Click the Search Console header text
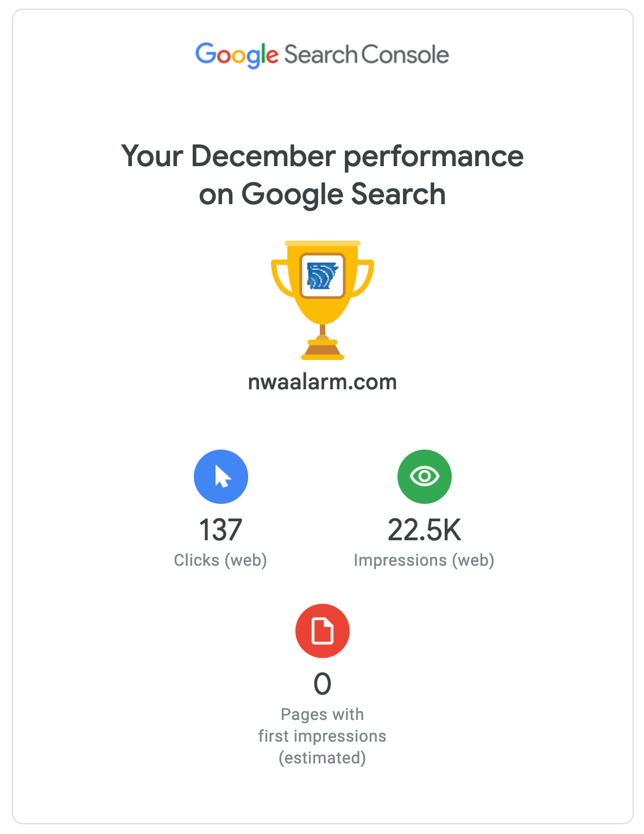 pos(367,55)
